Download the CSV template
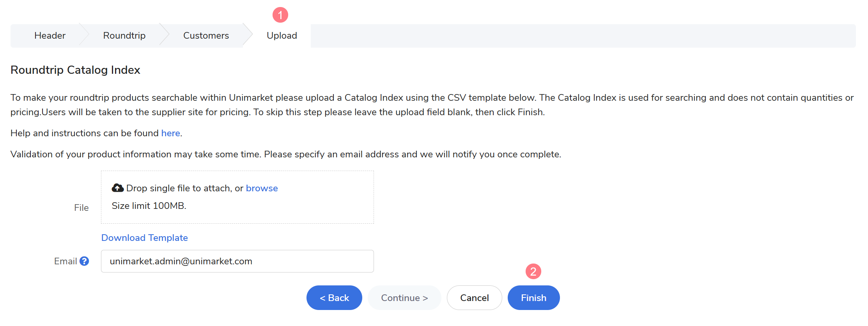This screenshot has width=868, height=326. point(144,238)
